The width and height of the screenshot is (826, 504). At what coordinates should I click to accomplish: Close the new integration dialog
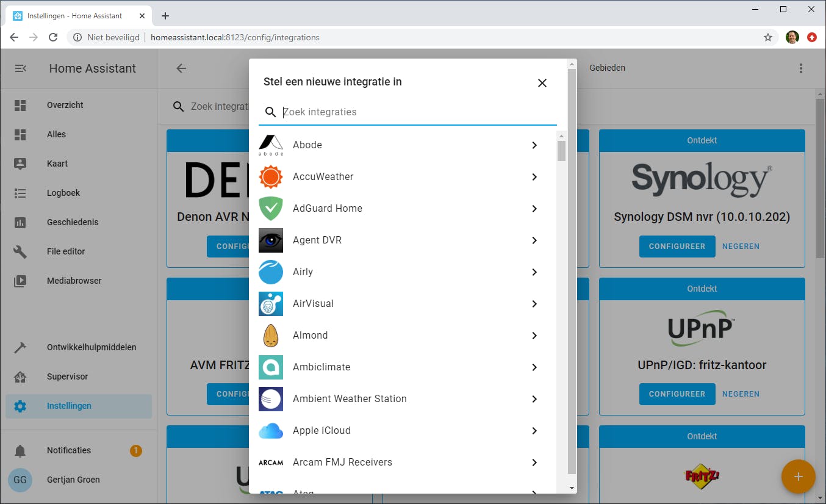click(542, 83)
